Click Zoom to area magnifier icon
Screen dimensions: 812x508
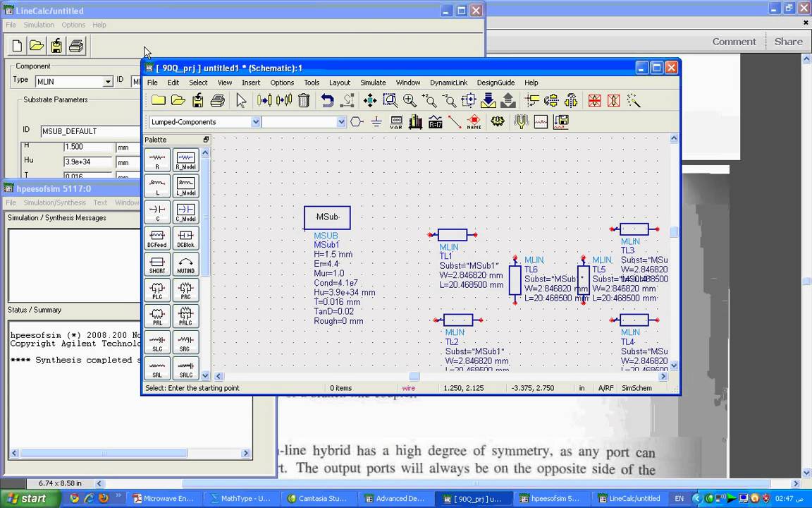click(389, 101)
